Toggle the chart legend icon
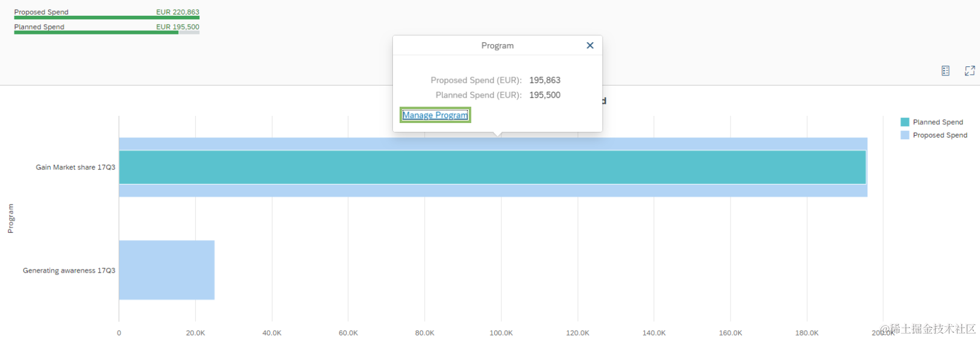 click(x=946, y=71)
